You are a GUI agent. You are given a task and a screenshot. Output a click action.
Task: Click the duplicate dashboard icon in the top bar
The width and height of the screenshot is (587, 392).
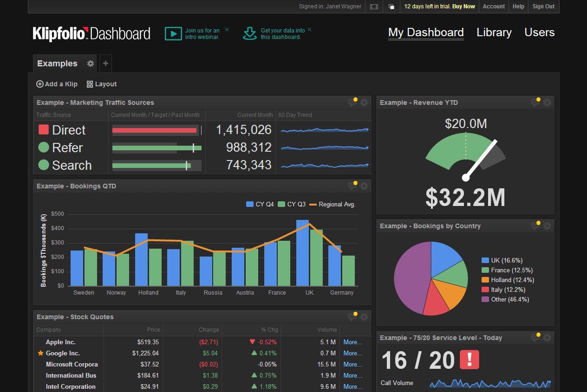point(391,6)
